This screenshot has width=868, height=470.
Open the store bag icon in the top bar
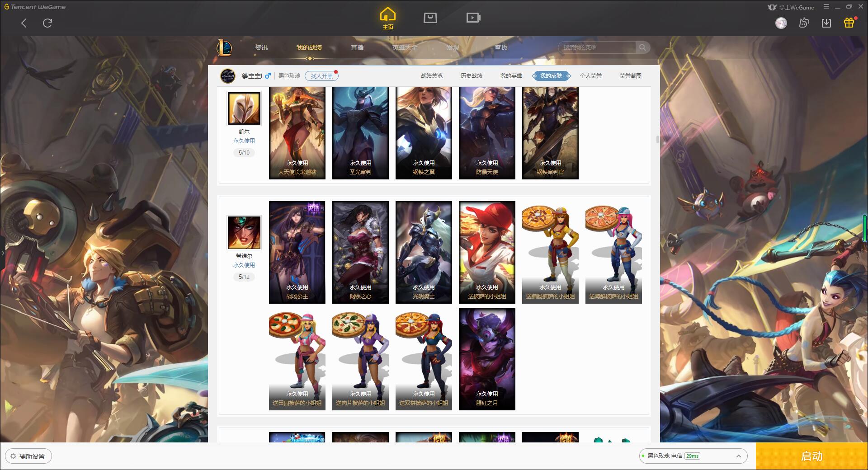(x=430, y=18)
